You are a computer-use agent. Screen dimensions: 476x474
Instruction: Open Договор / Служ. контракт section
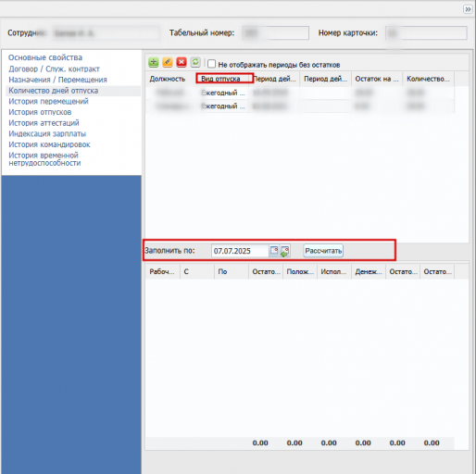point(54,69)
